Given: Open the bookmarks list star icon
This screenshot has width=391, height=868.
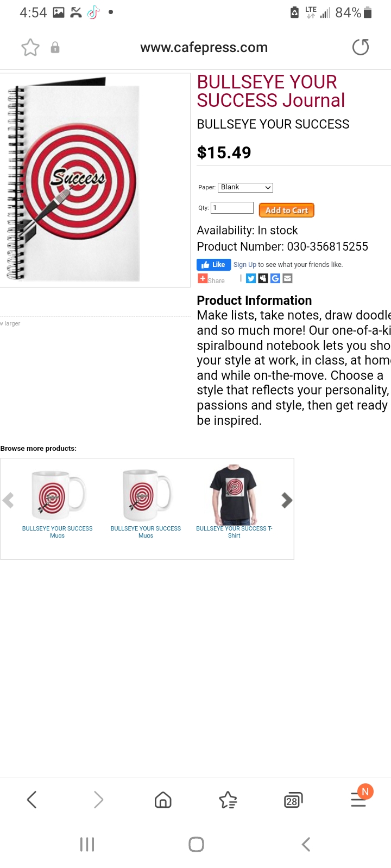Looking at the screenshot, I should tap(228, 800).
